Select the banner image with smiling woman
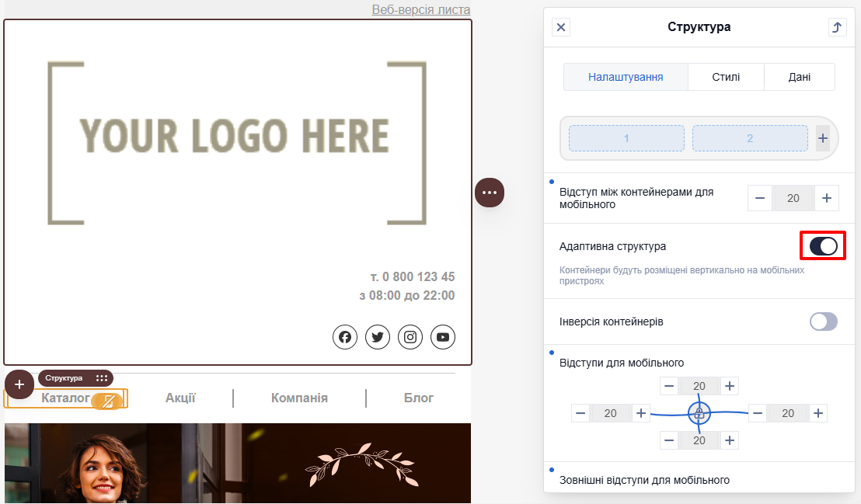Screen dimensions: 861x504 pyautogui.click(x=238, y=463)
